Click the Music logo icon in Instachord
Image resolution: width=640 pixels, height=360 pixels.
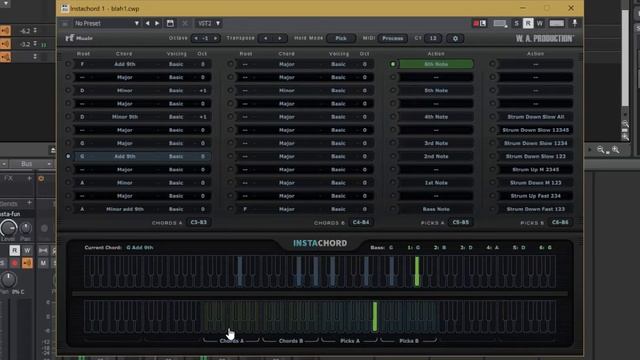coord(79,38)
